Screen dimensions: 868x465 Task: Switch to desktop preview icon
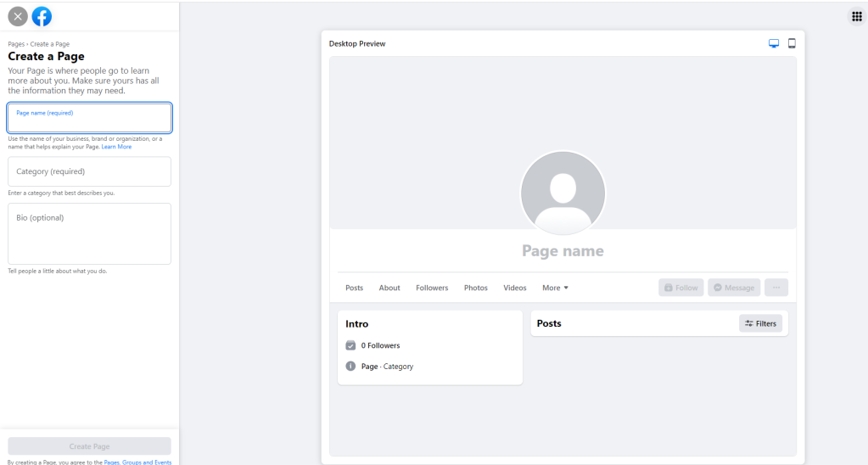(x=774, y=44)
